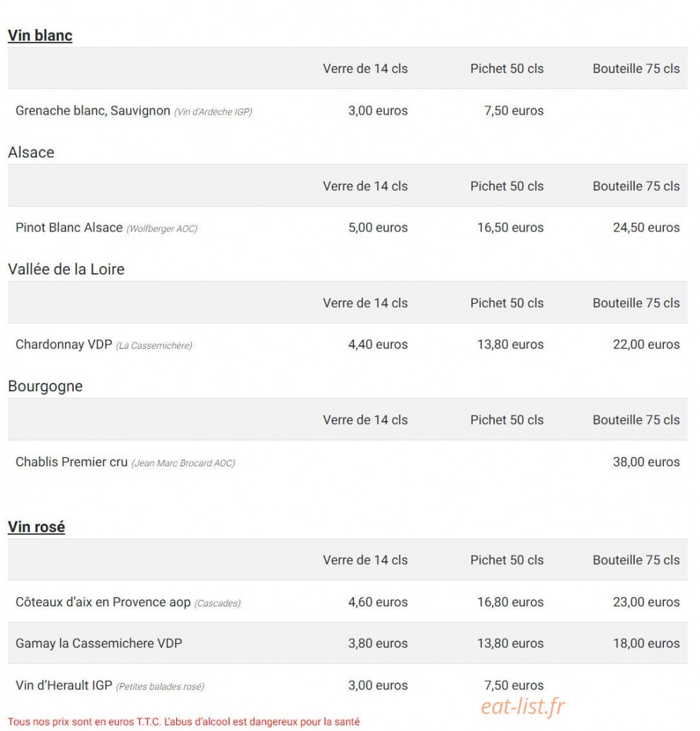Viewport: 700px width, 731px height.
Task: Click the Vin rosé heading
Action: coord(36,526)
